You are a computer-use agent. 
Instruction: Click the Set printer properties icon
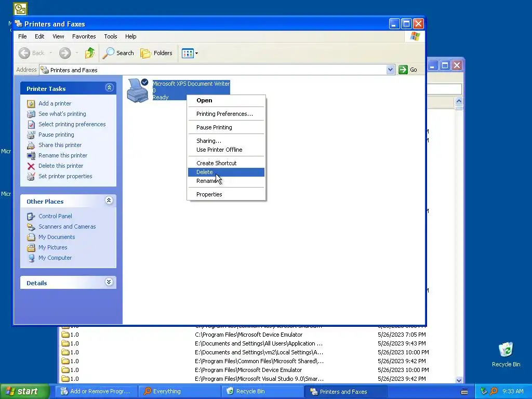click(x=31, y=177)
